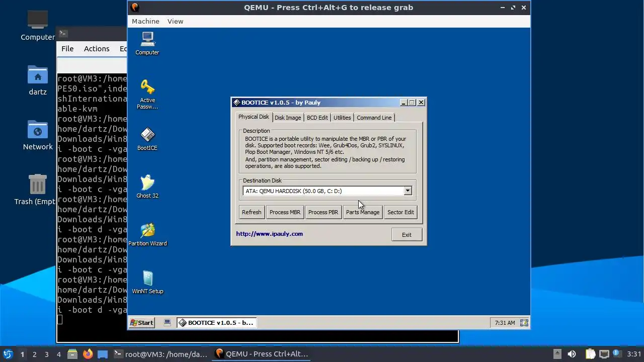
Task: Open the LXQt application menu bird icon
Action: tap(8, 354)
